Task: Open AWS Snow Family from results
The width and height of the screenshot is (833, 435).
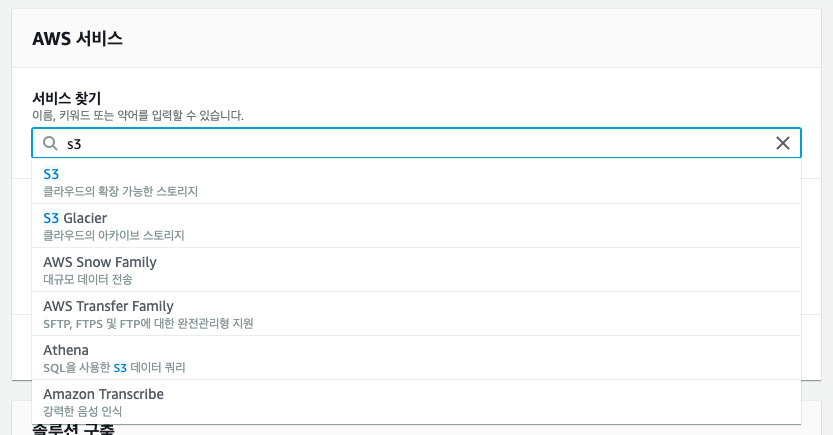Action: pyautogui.click(x=100, y=262)
